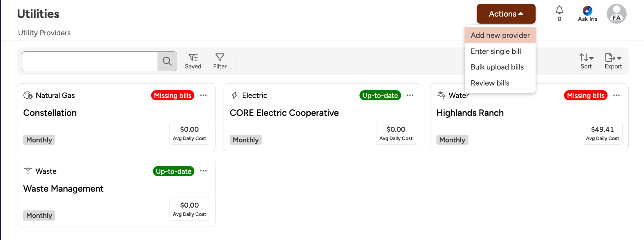
Task: Select Add new provider
Action: (x=500, y=35)
